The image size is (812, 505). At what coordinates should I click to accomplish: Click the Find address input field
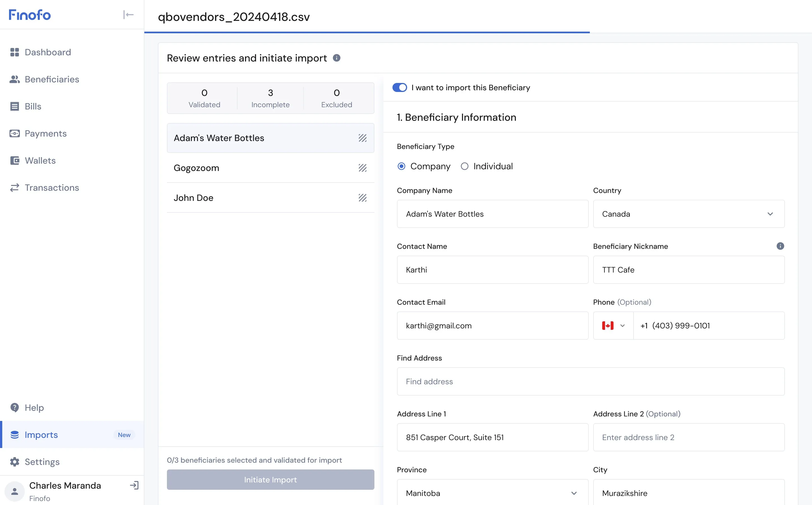(x=590, y=381)
